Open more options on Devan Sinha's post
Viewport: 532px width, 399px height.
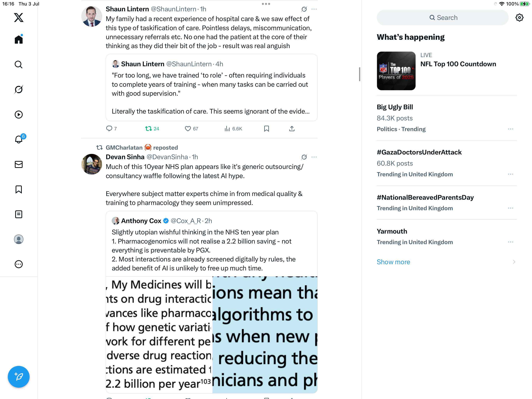pyautogui.click(x=314, y=157)
